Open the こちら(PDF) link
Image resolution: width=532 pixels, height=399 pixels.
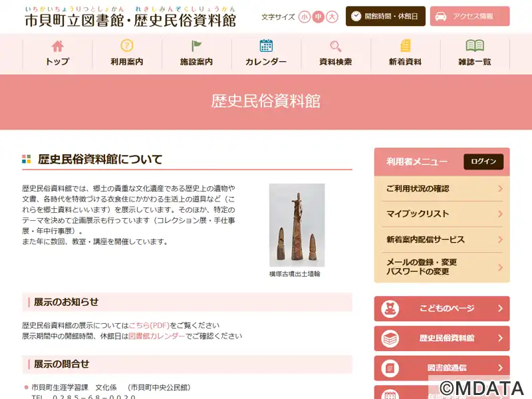click(x=149, y=325)
